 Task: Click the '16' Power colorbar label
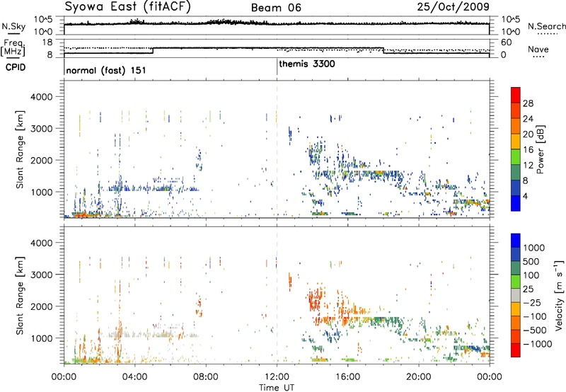528,150
